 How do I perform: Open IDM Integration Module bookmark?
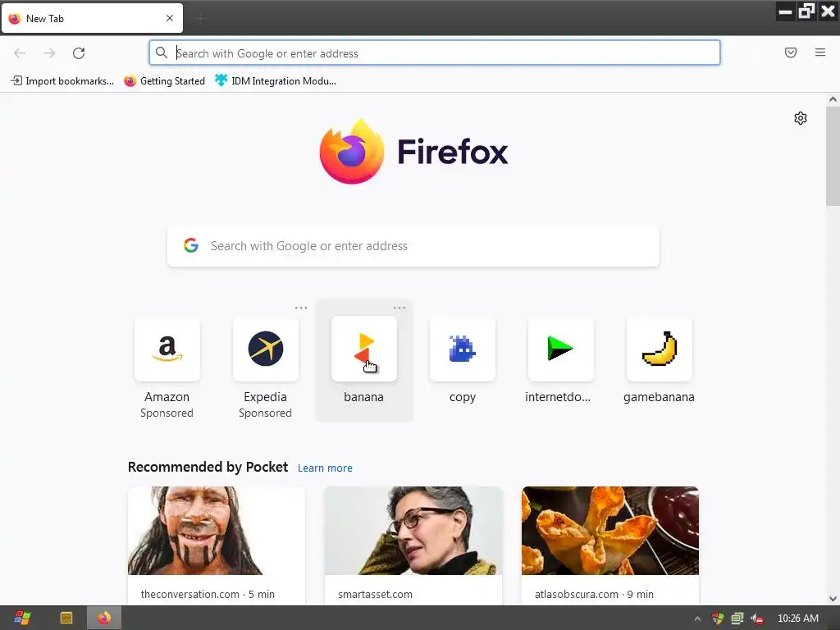pos(276,81)
